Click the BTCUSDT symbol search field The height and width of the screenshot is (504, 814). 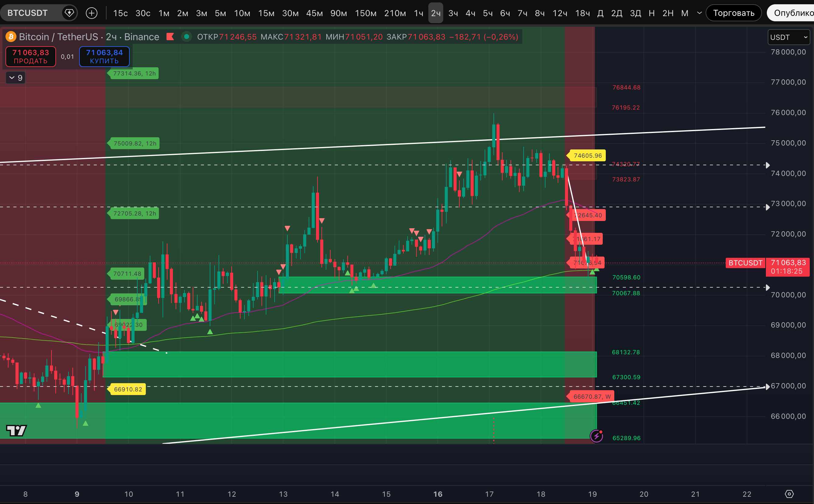pos(28,13)
